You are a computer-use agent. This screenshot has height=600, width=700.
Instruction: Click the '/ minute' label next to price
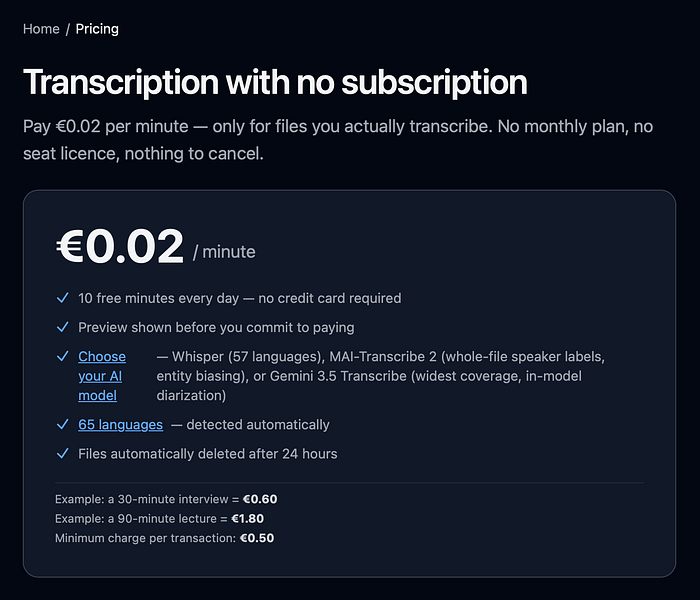pos(224,252)
